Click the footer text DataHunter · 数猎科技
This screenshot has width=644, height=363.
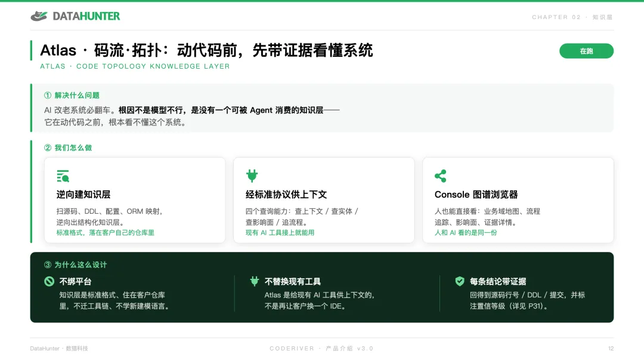click(59, 349)
